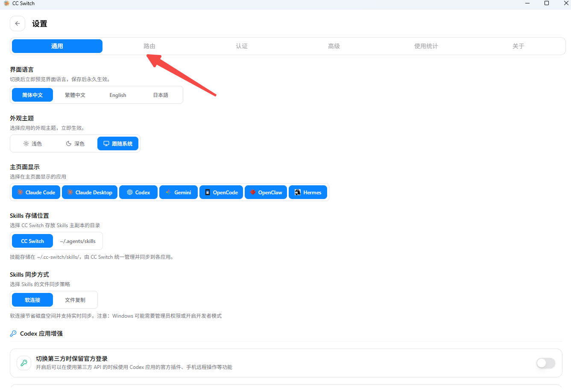Toggle OpenCode on the home page
571x392 pixels.
tap(221, 192)
